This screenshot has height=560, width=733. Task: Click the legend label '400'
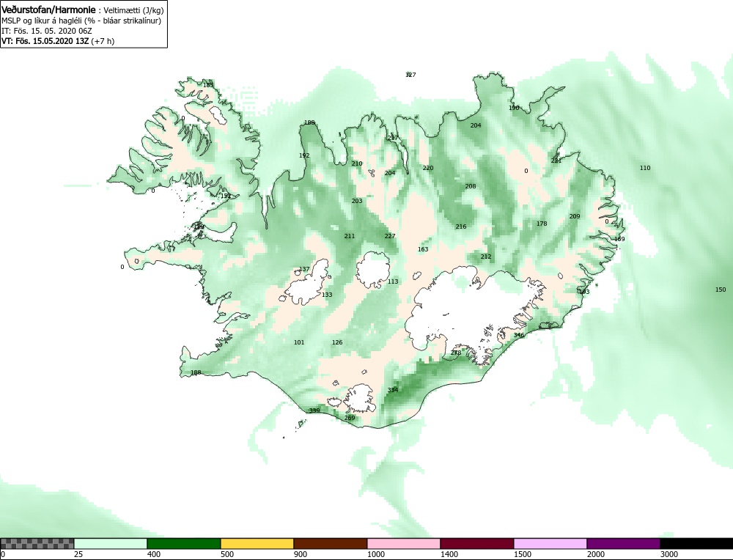pyautogui.click(x=154, y=554)
